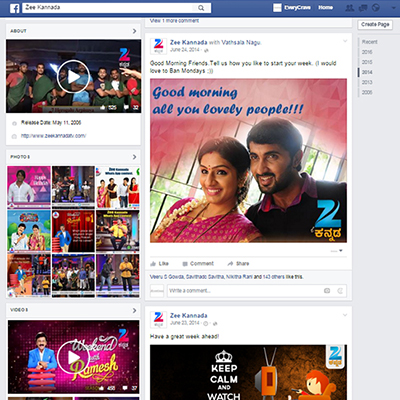The image size is (400, 400).
Task: Click the About video comment count icon
Action: 126,107
